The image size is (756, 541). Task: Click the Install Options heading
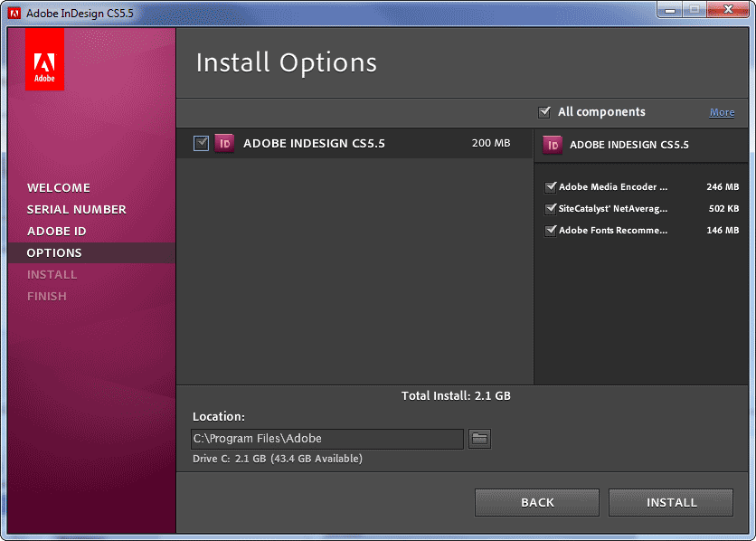coord(287,62)
